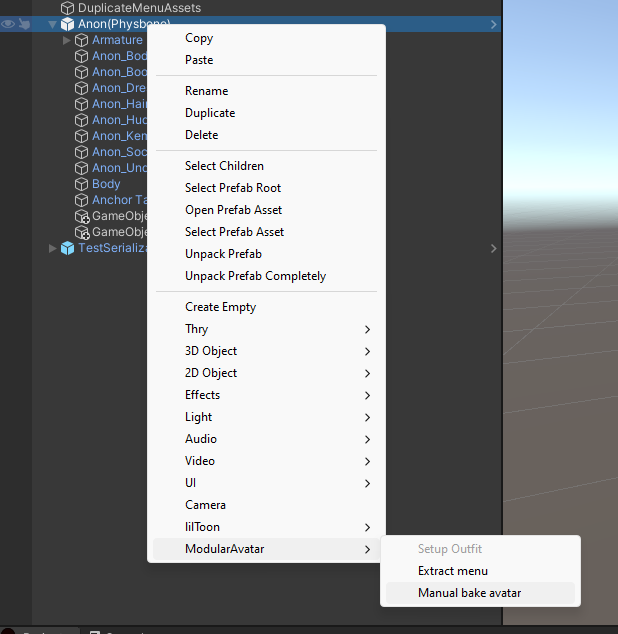This screenshot has width=618, height=634.
Task: Choose Paste in context menu
Action: (266, 60)
